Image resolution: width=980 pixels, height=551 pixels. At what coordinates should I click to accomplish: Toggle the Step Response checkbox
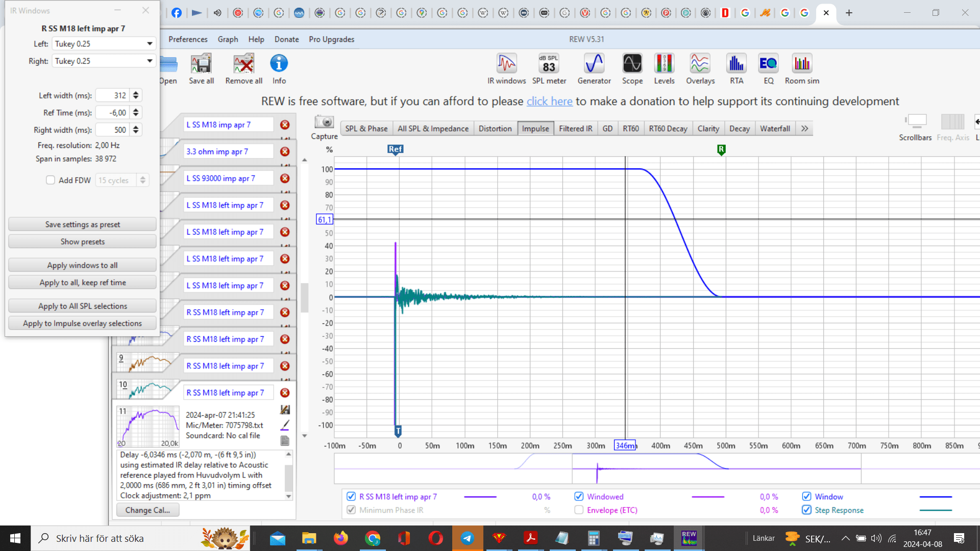(806, 510)
